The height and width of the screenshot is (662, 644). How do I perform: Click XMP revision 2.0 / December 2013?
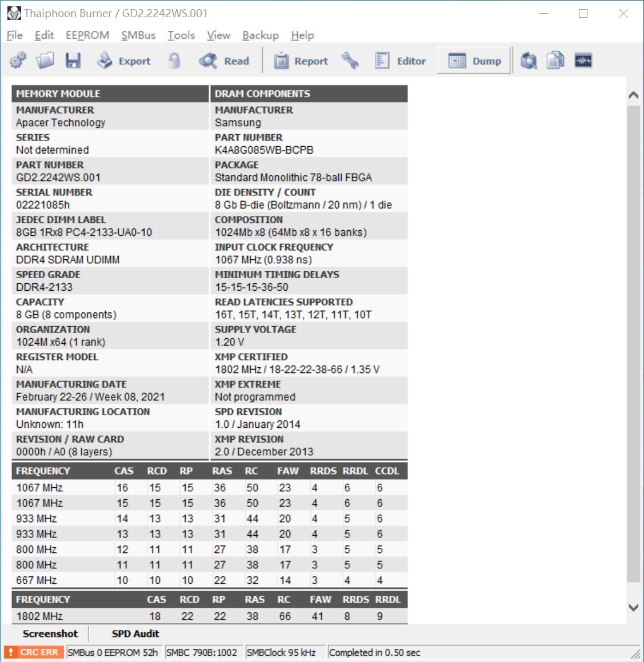(x=264, y=452)
